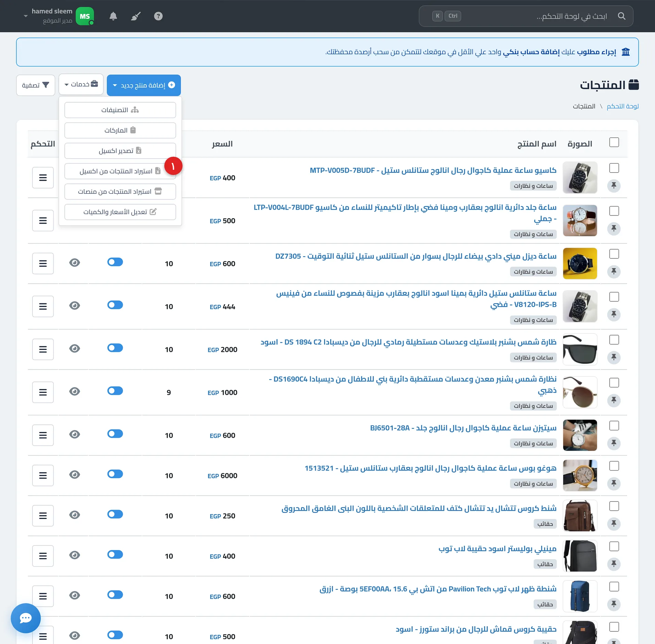Select the DZ7305 product checkbox
This screenshot has width=655, height=644.
pos(614,254)
